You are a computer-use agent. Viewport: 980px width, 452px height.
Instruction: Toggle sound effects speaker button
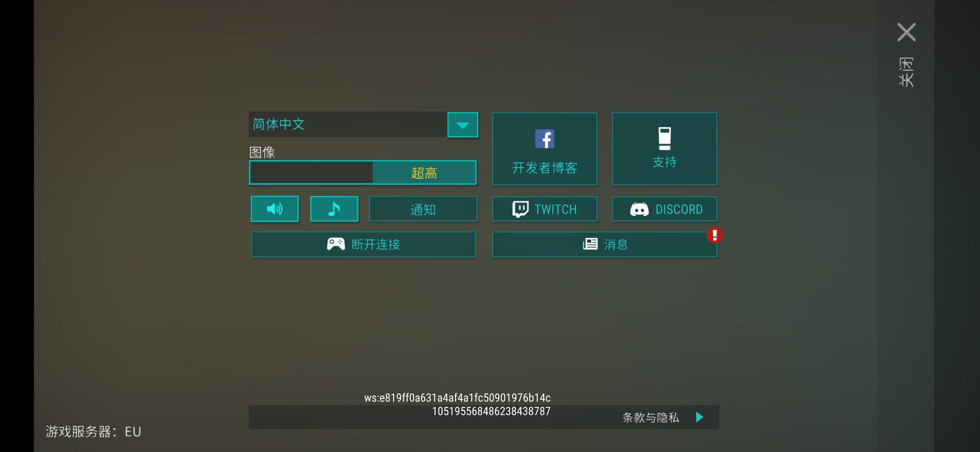275,209
